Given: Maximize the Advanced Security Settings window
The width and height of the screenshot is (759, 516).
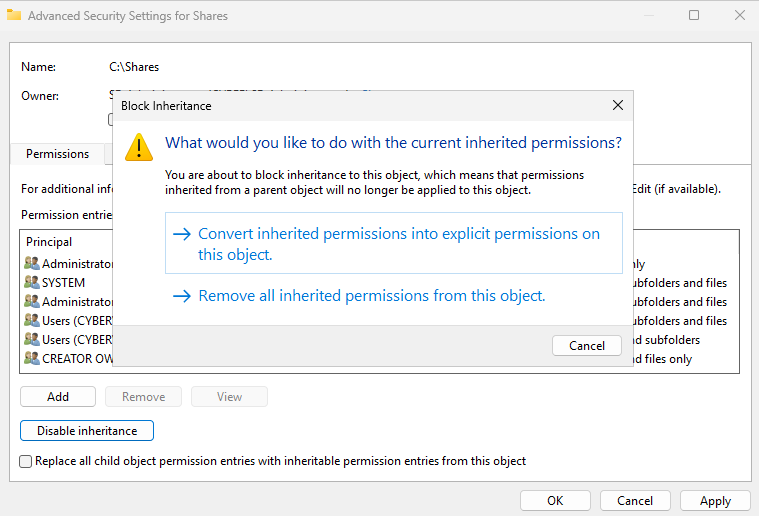Looking at the screenshot, I should point(694,16).
